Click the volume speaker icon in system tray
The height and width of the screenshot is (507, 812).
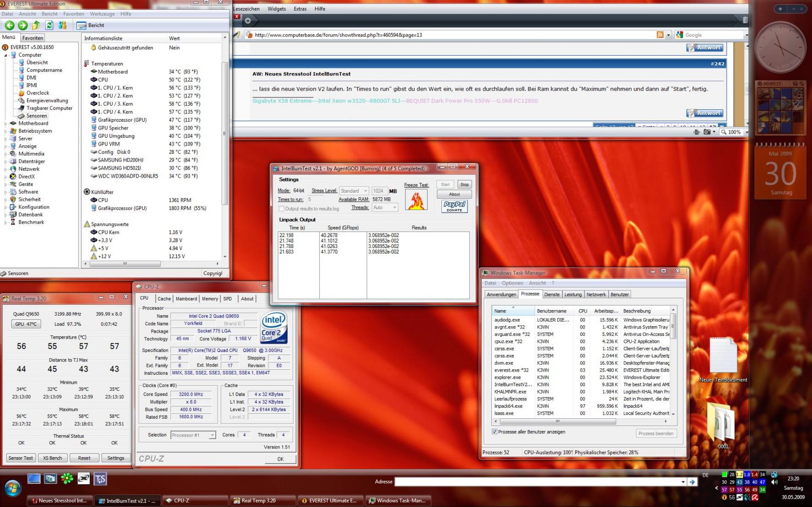click(774, 482)
